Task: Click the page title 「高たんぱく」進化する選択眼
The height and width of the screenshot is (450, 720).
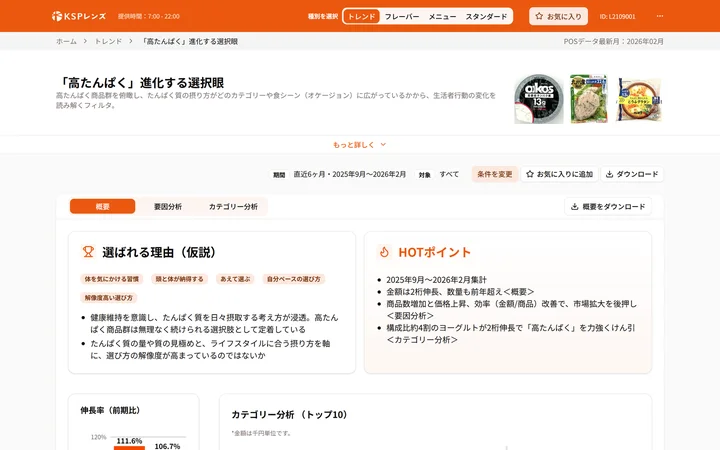Action: click(x=141, y=83)
